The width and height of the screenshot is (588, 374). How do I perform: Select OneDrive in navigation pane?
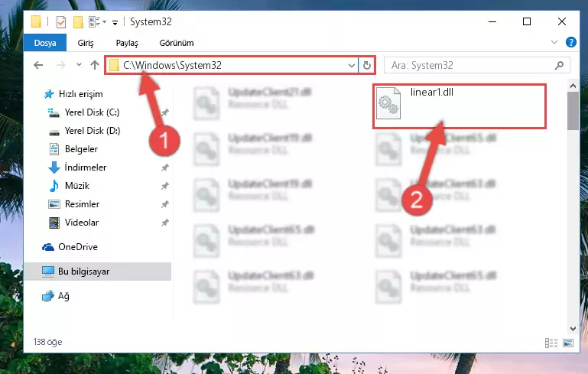pyautogui.click(x=70, y=247)
